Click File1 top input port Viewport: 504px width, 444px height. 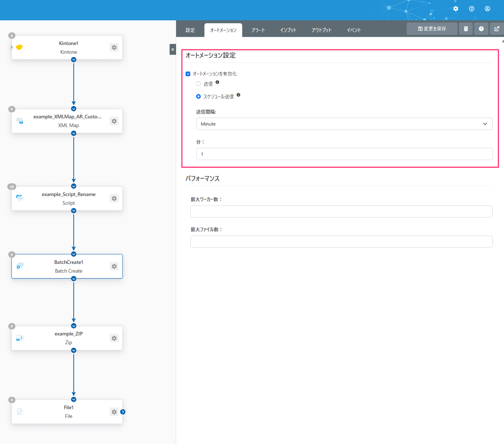click(x=74, y=399)
